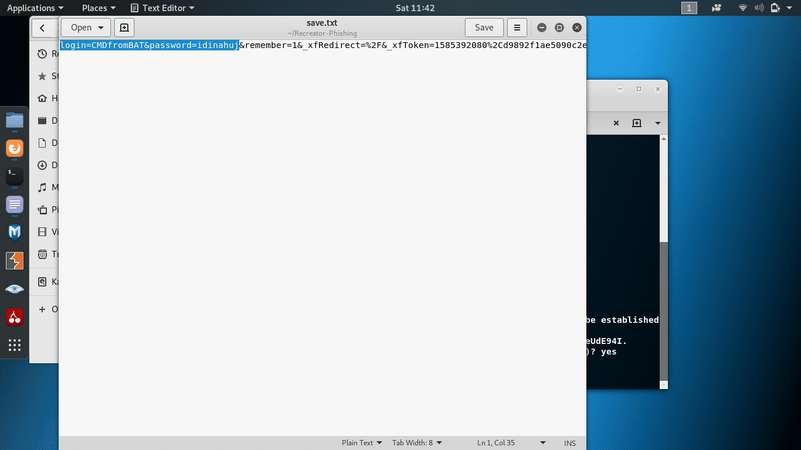
Task: Select workspace 1 indicator
Action: [689, 8]
